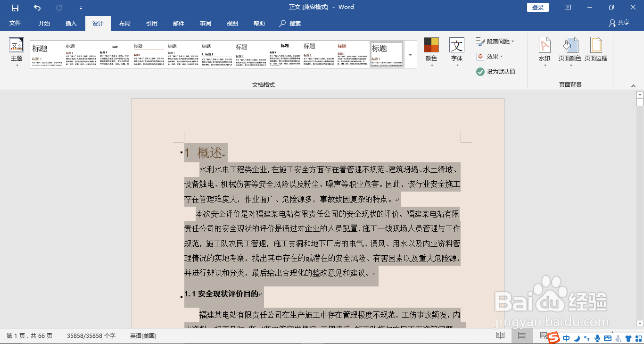Click word count '35858/35858 个字'

tap(91, 336)
